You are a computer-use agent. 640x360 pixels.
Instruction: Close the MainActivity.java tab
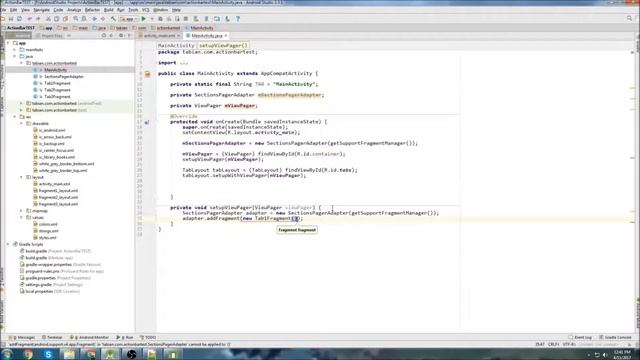[x=226, y=36]
